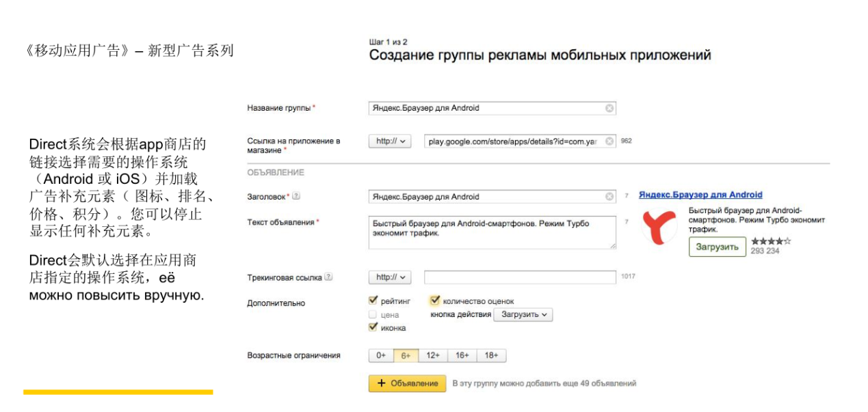Open the http:// dropdown for tracking link
The height and width of the screenshot is (412, 868).
tap(390, 277)
